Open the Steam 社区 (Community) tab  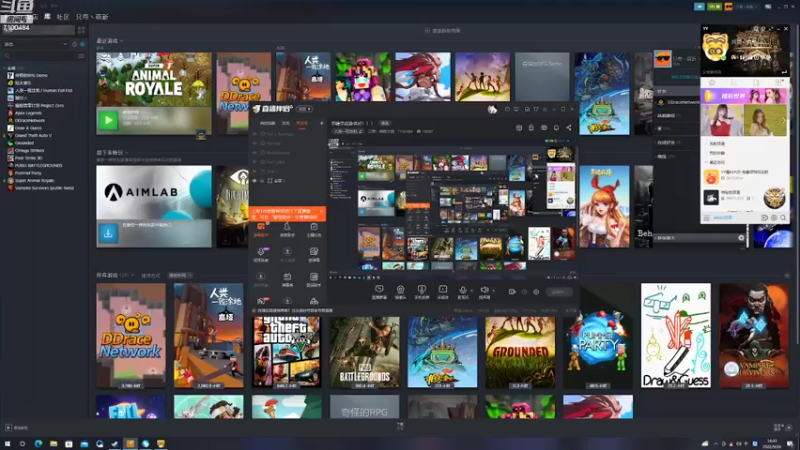click(63, 17)
